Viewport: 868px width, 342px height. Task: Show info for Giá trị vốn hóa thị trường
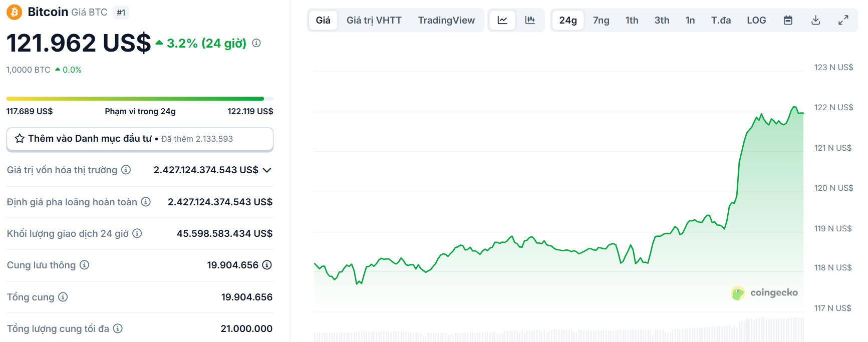pos(126,170)
